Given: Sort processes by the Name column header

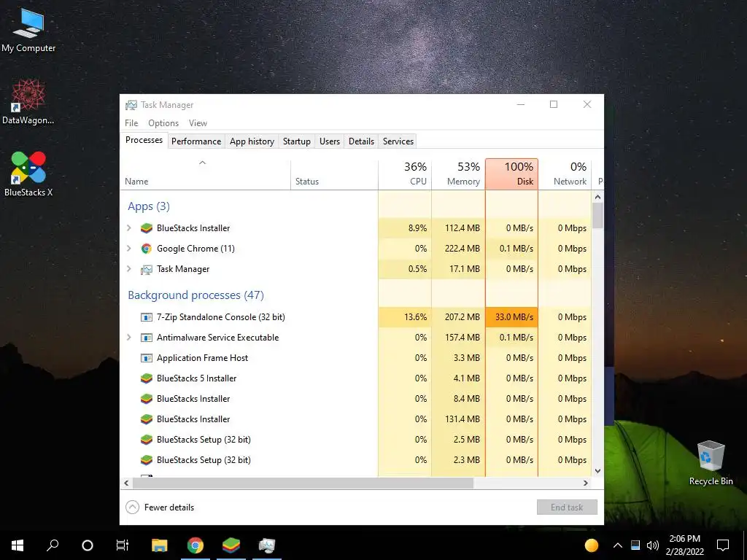Looking at the screenshot, I should 205,174.
